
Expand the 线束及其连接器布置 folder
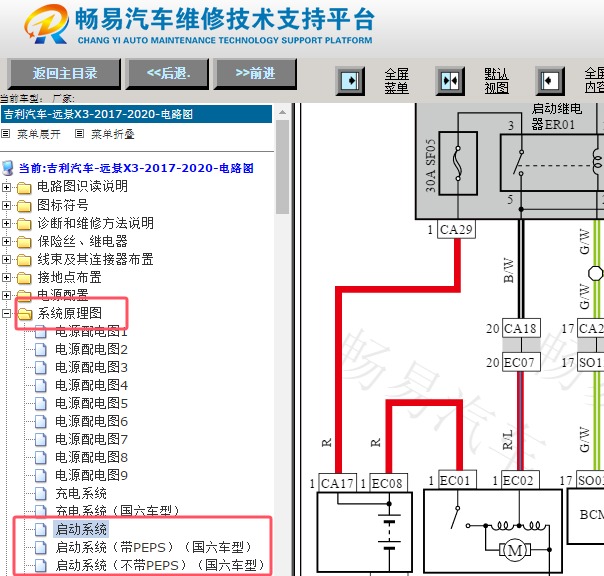(6, 259)
